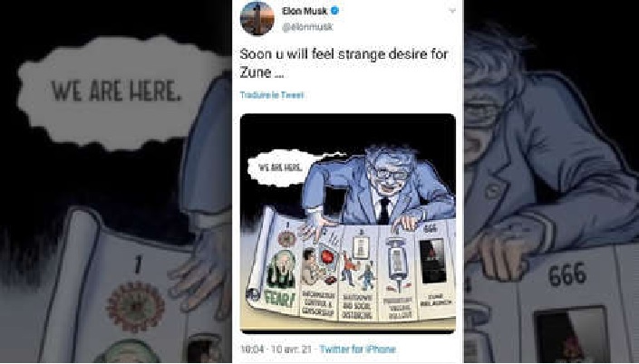Click the "Traduire le Tweet" link

[x=272, y=95]
